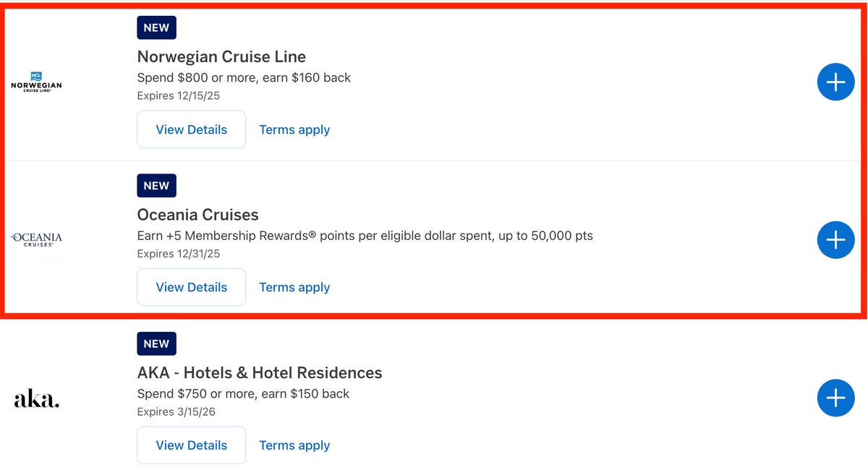Open Terms apply link for Norwegian Cruise Line

tap(294, 129)
